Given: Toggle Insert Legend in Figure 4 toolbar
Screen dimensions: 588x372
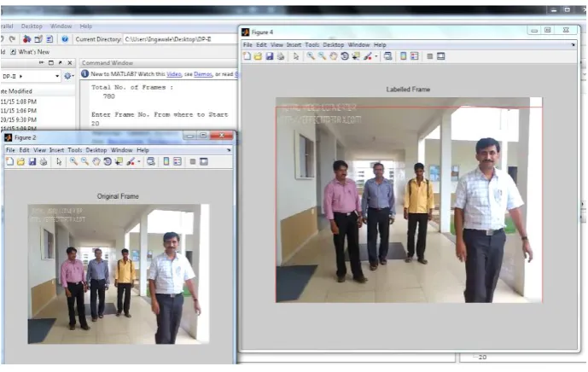Looking at the screenshot, I should point(415,56).
